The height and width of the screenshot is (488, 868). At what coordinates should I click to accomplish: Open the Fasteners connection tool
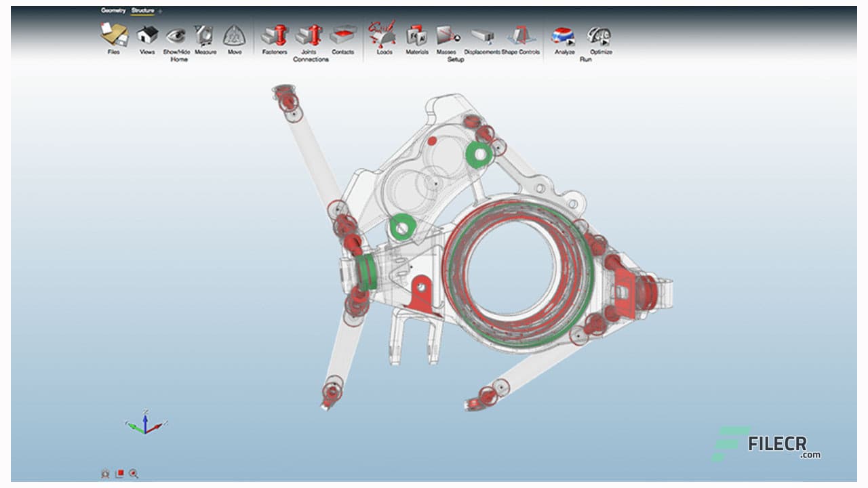click(x=274, y=37)
